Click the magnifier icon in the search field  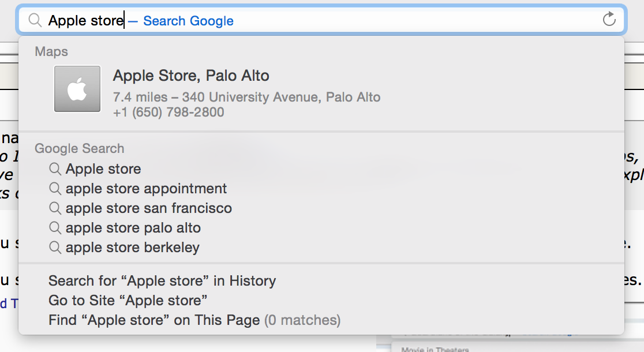pyautogui.click(x=35, y=20)
